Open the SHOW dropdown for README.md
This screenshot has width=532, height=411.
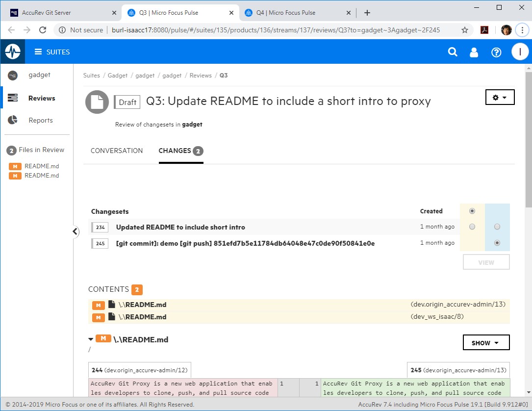(x=486, y=343)
